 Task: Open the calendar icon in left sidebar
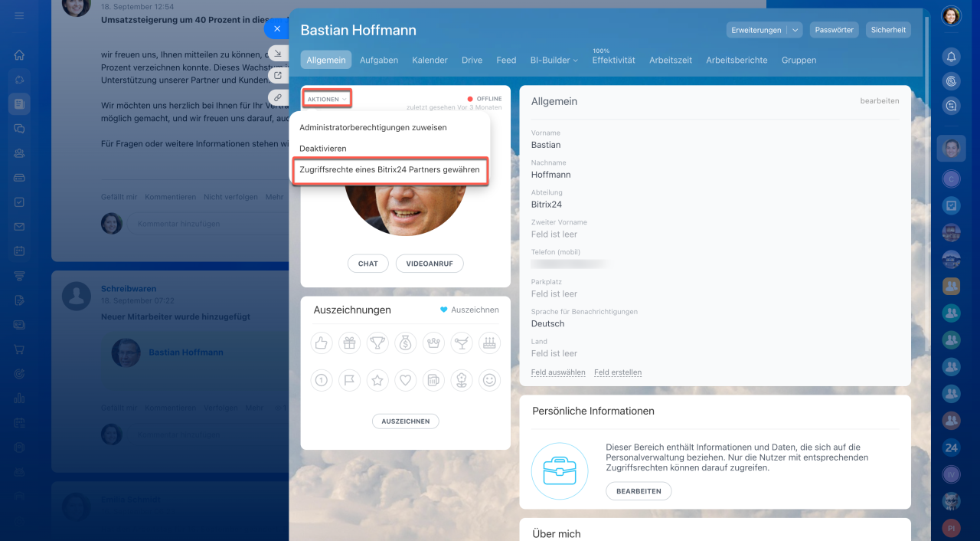click(x=19, y=251)
